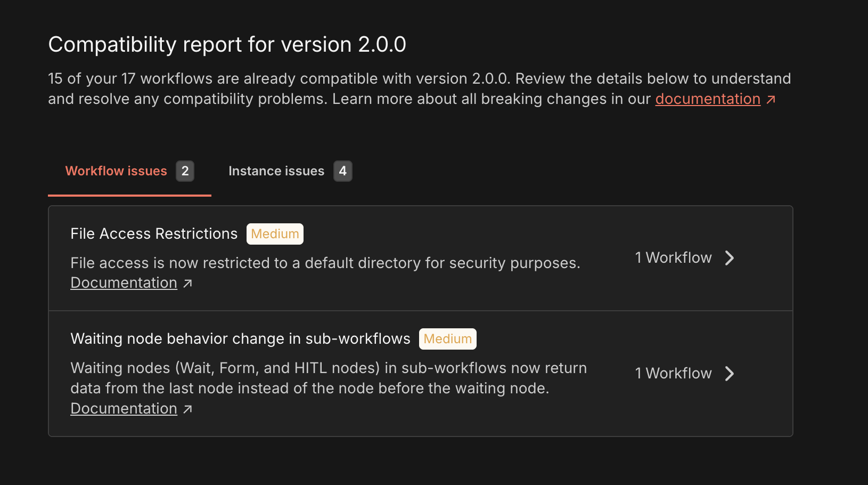Click the count badge on Instance issues tab
The width and height of the screenshot is (868, 485).
343,171
